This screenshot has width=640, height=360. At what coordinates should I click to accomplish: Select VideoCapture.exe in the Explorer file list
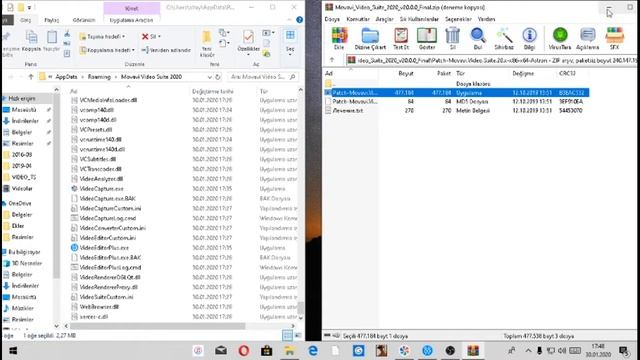pos(101,189)
